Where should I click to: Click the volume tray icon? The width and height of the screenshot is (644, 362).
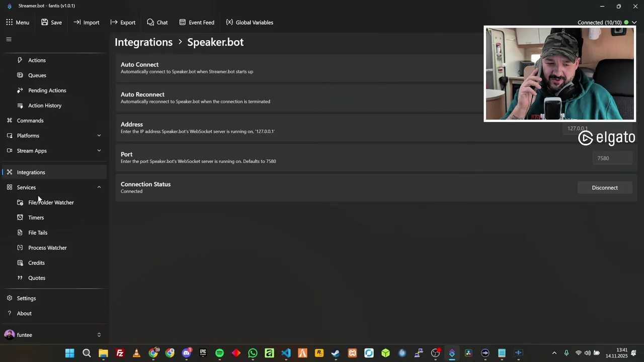tap(587, 353)
